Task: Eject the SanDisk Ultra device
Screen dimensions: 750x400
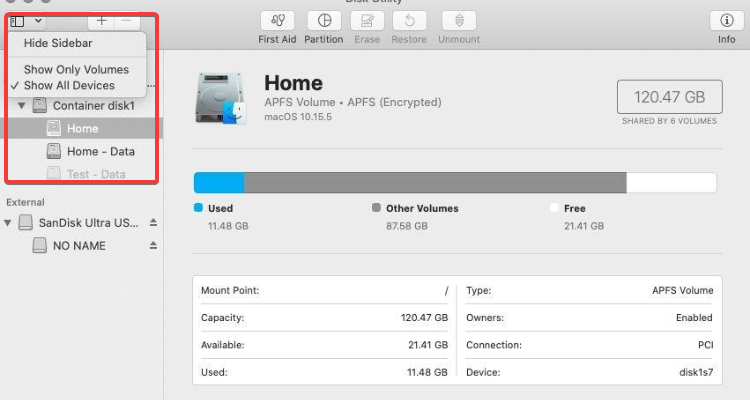Action: 153,222
